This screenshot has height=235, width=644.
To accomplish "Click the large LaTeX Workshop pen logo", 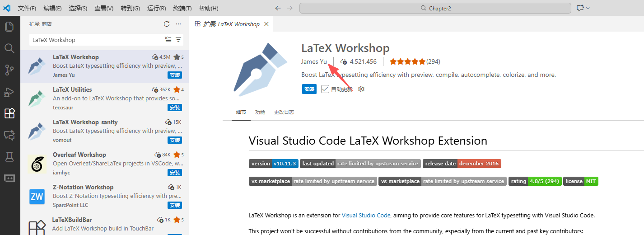I will 260,70.
